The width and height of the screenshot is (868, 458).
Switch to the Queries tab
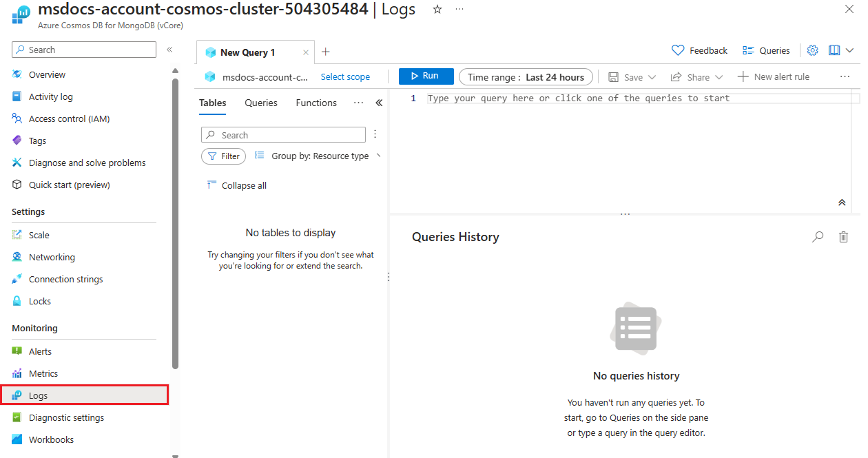pos(260,103)
